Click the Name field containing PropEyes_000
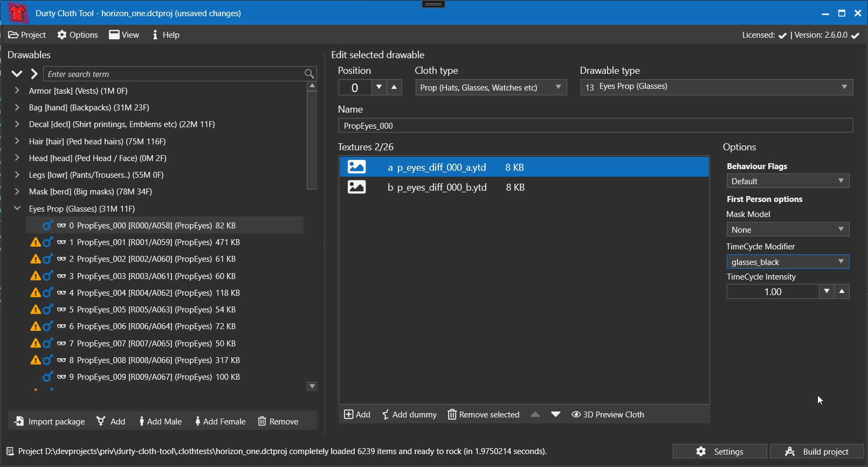Image resolution: width=868 pixels, height=467 pixels. pos(595,126)
